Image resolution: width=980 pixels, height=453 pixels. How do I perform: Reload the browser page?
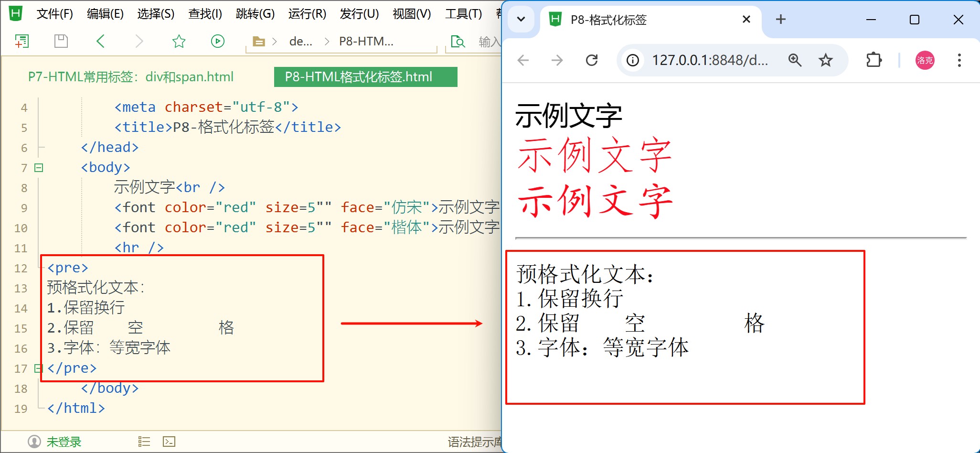[x=592, y=60]
